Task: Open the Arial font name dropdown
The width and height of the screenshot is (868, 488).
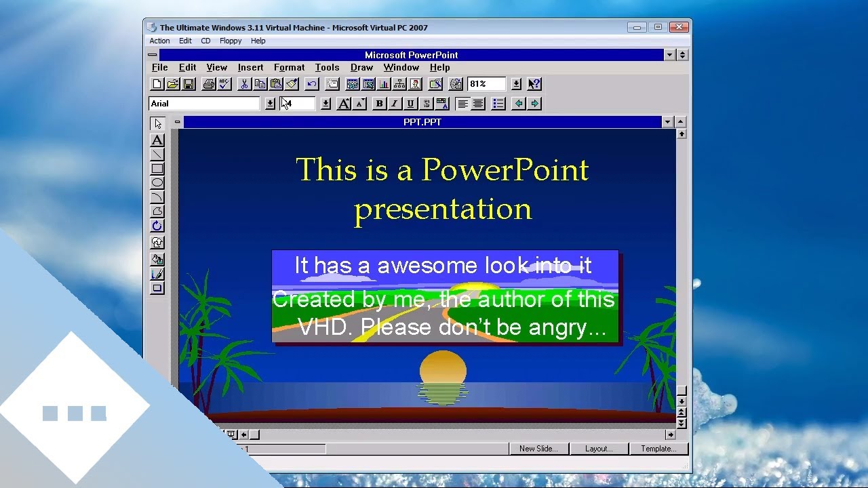Action: 270,104
